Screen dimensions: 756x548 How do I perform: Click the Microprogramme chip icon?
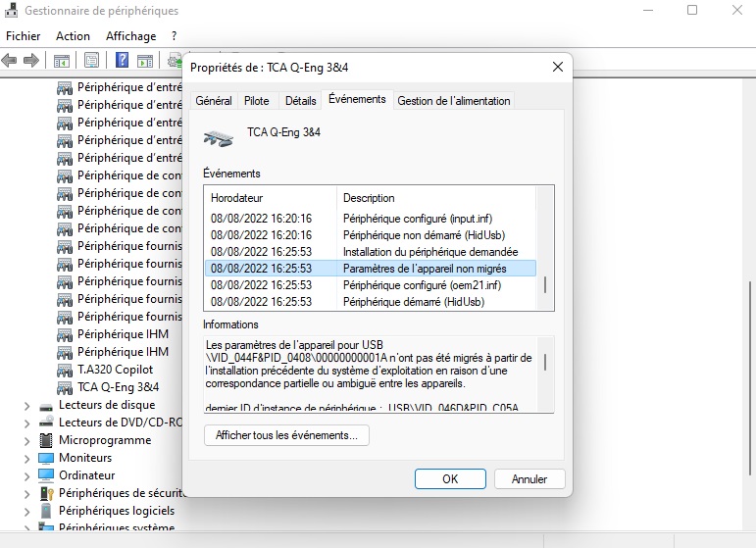(x=46, y=440)
